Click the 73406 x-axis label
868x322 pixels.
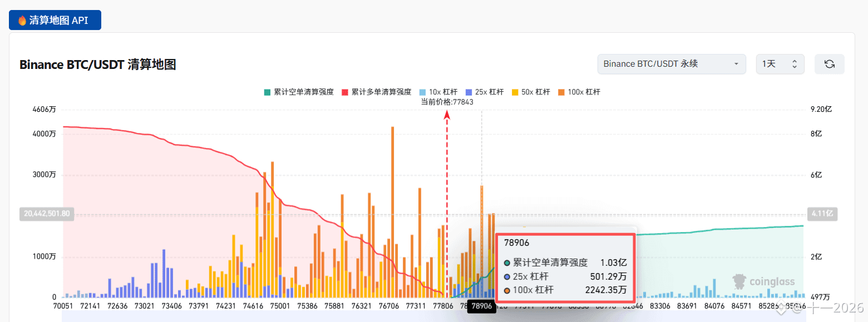coord(171,306)
